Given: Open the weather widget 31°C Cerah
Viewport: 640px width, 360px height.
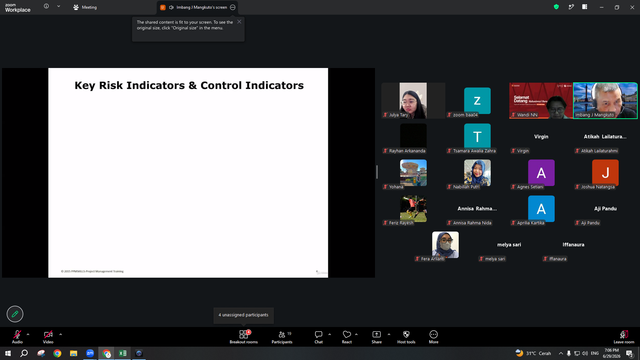Looking at the screenshot, I should pyautogui.click(x=533, y=353).
